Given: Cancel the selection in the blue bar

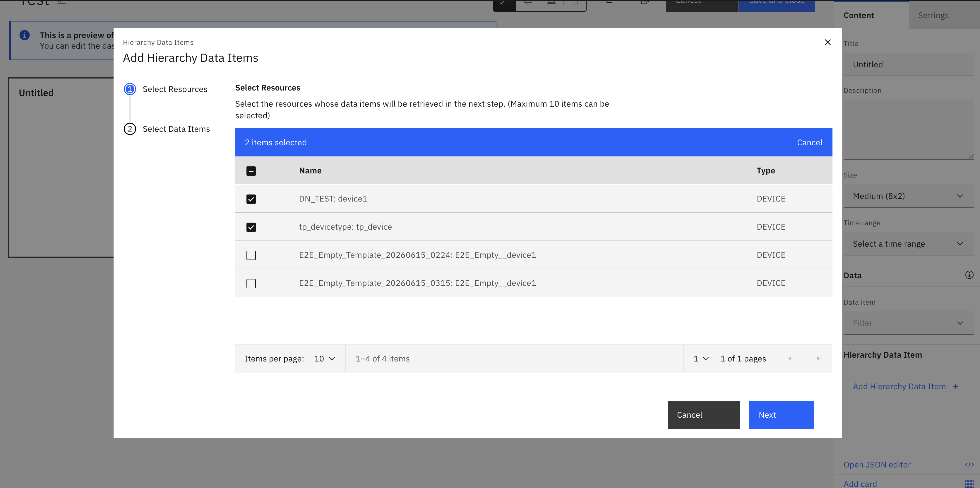Looking at the screenshot, I should (x=810, y=142).
